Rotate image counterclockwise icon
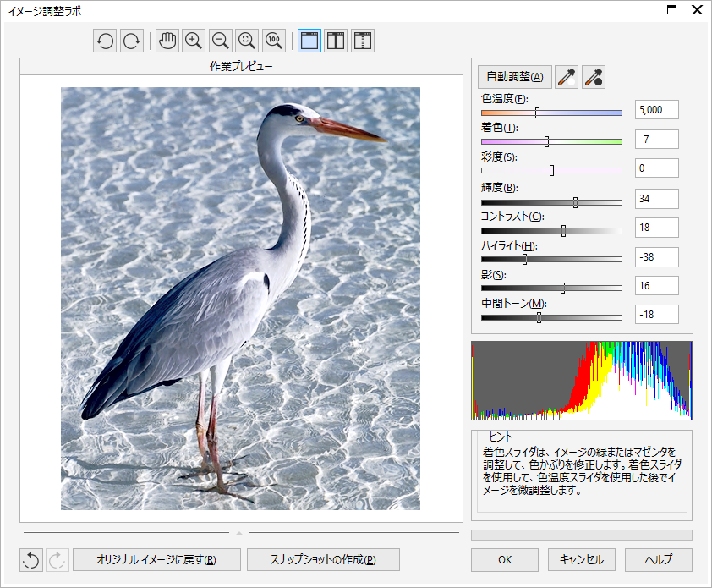 click(x=105, y=41)
